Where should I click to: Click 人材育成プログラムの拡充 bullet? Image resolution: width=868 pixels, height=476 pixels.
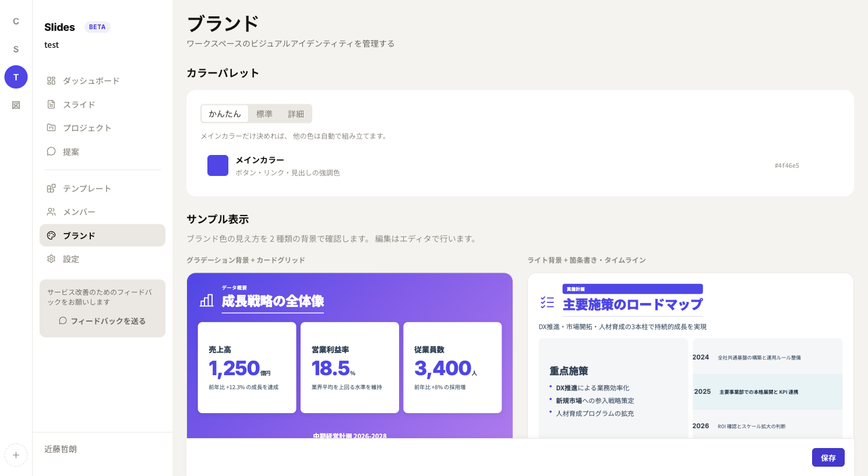coord(595,414)
